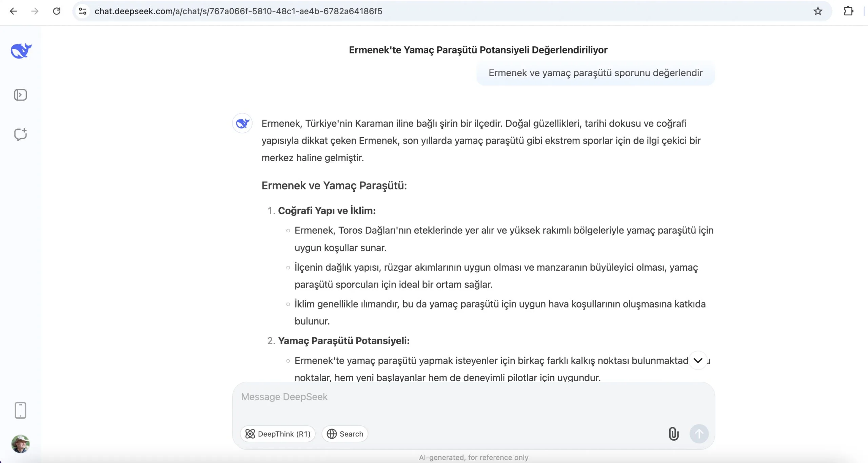Bookmark this page with the star icon

818,11
